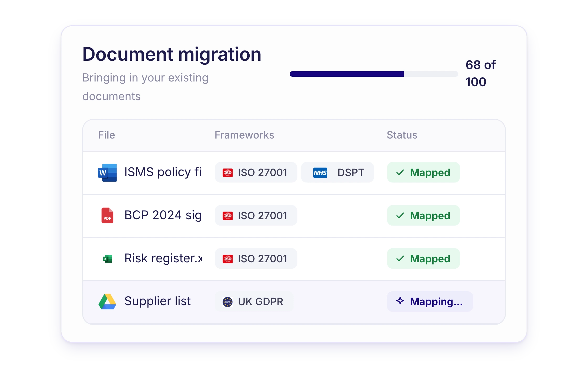Click ISO 27001 text in the Risk register row

point(262,259)
